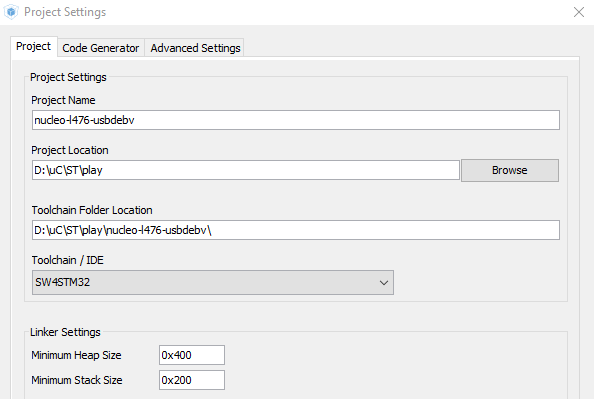Open the Toolchain / IDE dropdown showing SW4STM32
594x399 pixels.
[x=213, y=282]
